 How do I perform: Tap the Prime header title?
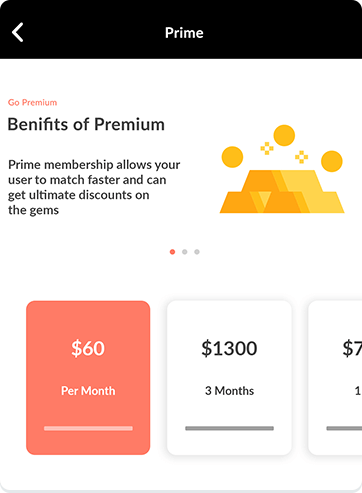184,33
